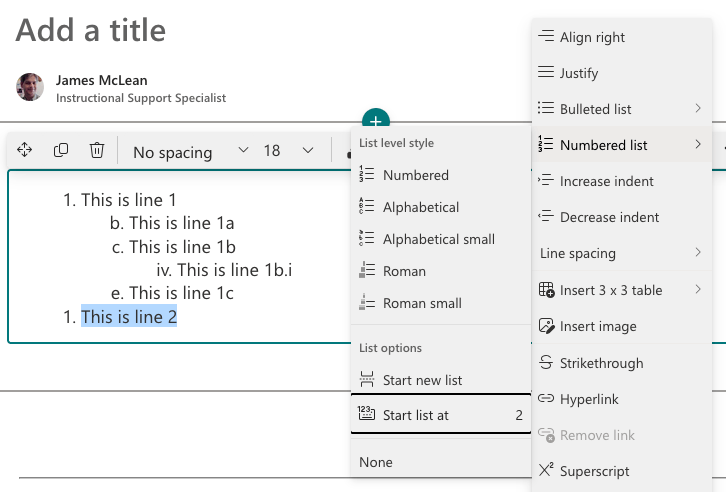Duplicate the web part with copy icon

point(61,150)
